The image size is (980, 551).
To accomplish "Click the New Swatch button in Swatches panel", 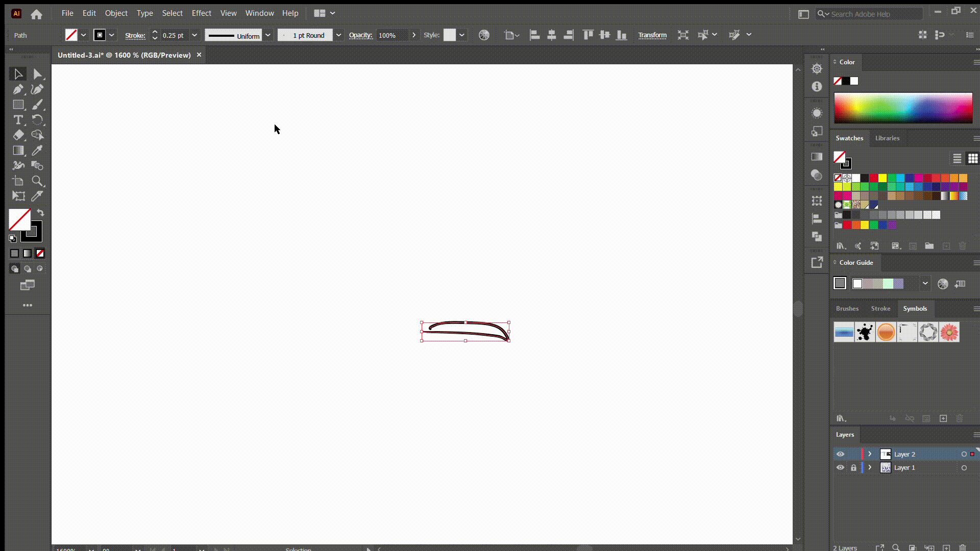I will coord(946,246).
